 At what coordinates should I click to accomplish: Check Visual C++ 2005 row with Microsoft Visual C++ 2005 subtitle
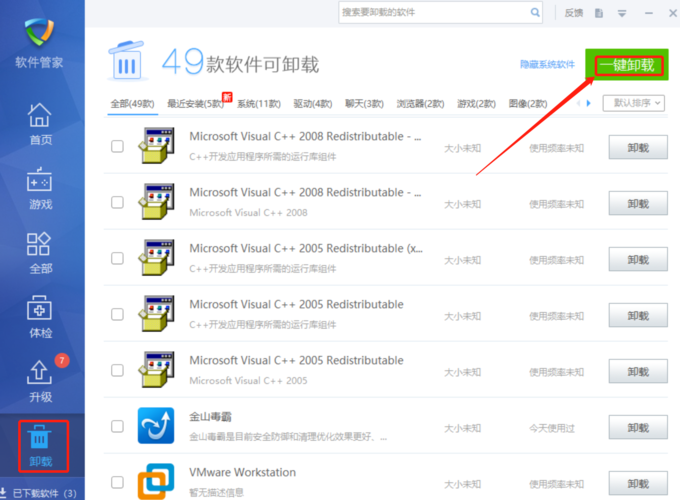click(117, 370)
